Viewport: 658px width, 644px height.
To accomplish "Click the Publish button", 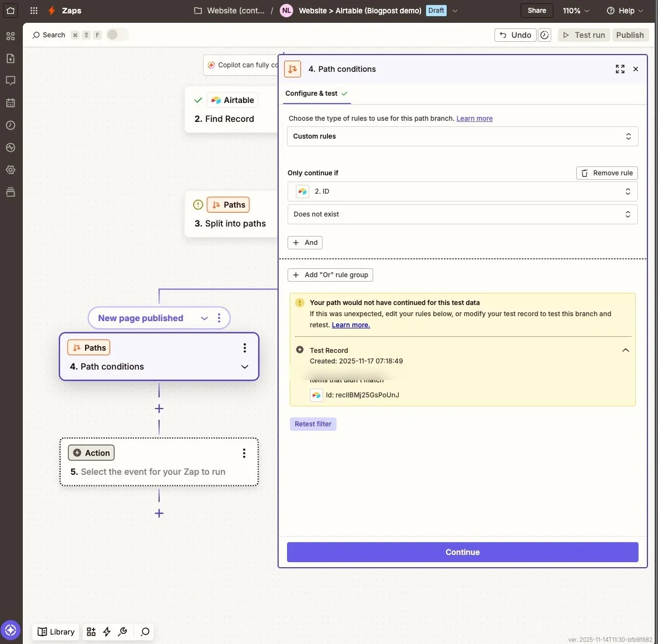I will tap(630, 35).
